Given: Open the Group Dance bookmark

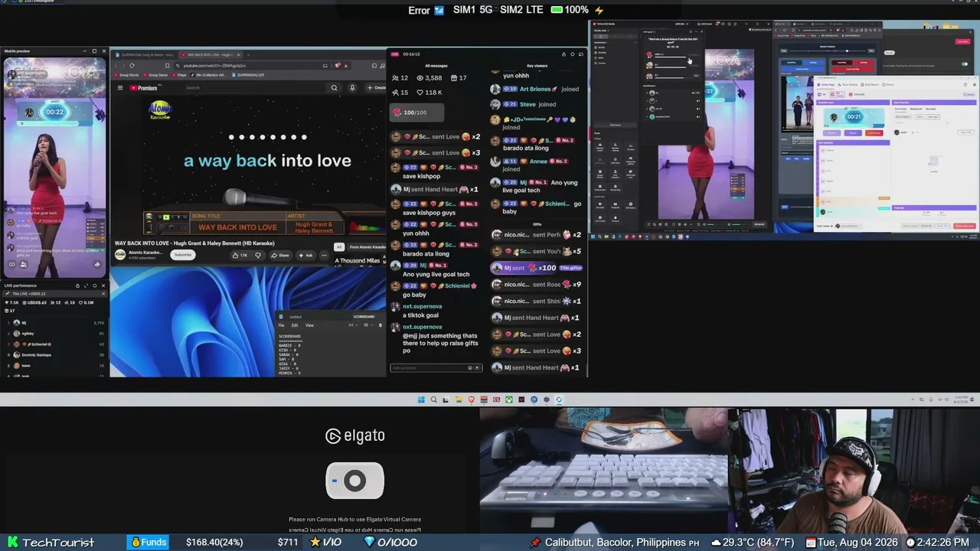Looking at the screenshot, I should point(157,75).
